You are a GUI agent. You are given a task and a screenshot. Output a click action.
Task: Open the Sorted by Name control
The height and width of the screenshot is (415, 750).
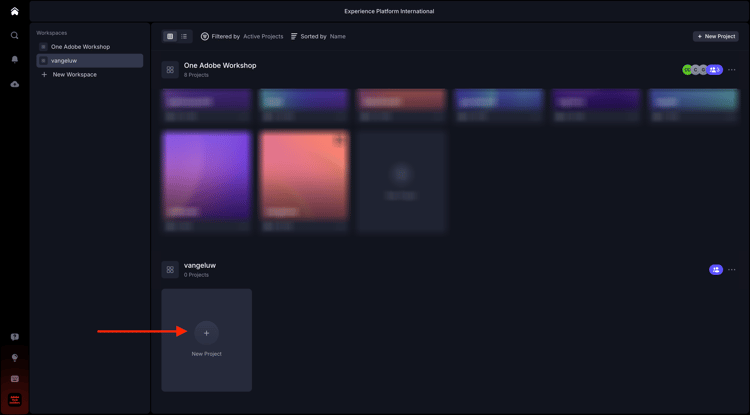point(318,36)
